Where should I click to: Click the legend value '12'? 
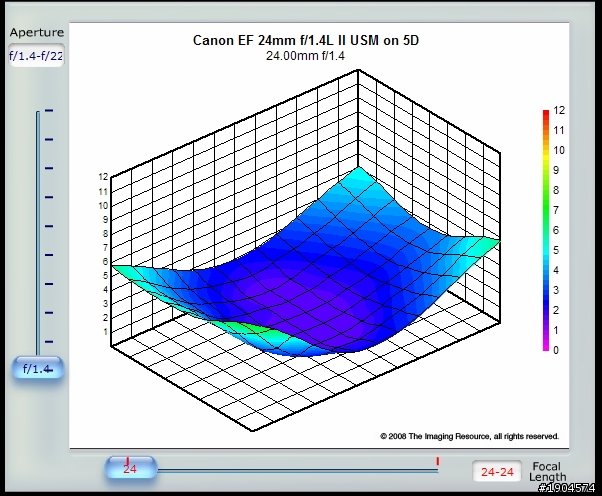[559, 110]
